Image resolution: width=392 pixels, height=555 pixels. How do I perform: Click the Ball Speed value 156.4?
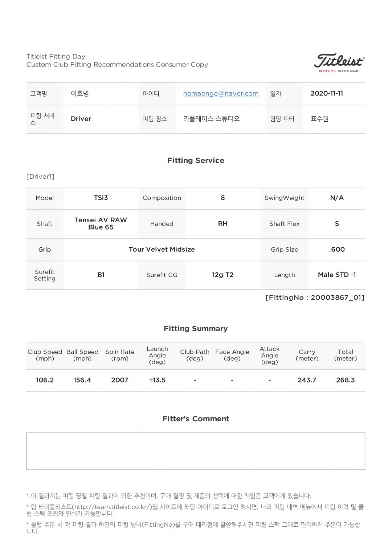pos(82,380)
